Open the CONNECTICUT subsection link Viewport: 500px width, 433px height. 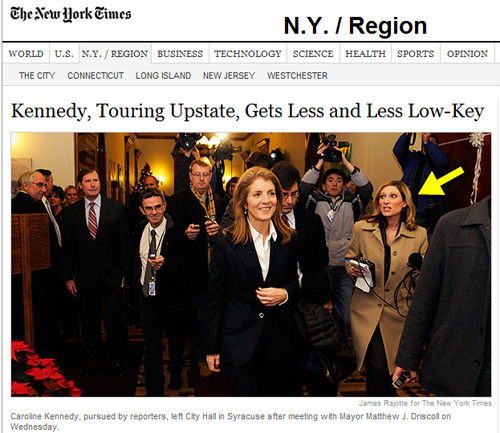point(96,76)
